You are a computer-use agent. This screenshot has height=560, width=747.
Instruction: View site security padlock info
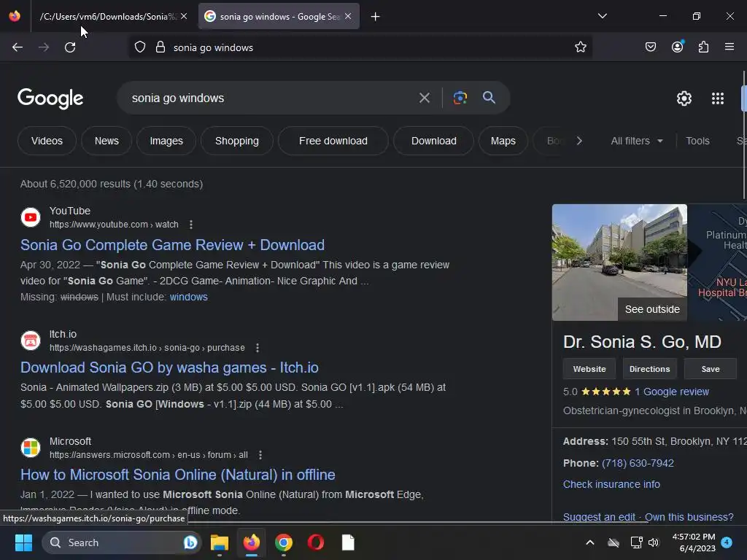[160, 47]
